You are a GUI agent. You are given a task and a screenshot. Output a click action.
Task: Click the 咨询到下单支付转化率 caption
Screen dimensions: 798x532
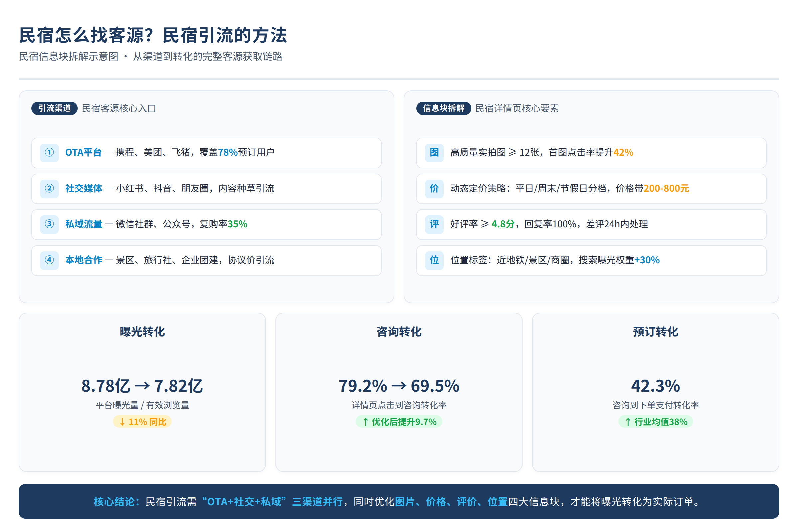(655, 405)
